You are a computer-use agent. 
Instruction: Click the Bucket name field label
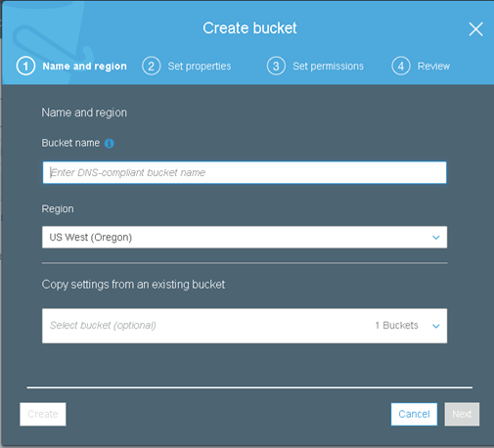coord(70,143)
